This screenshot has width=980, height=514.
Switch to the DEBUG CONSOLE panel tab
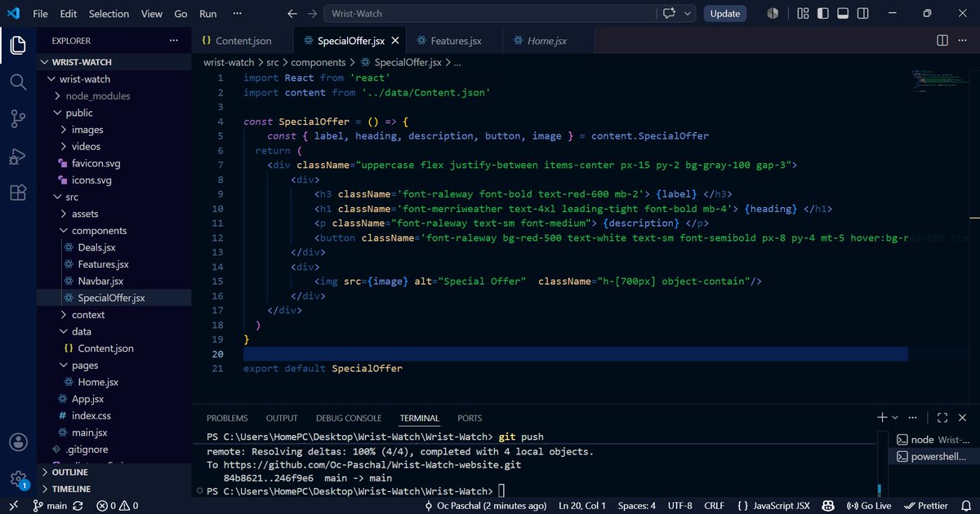click(x=349, y=419)
